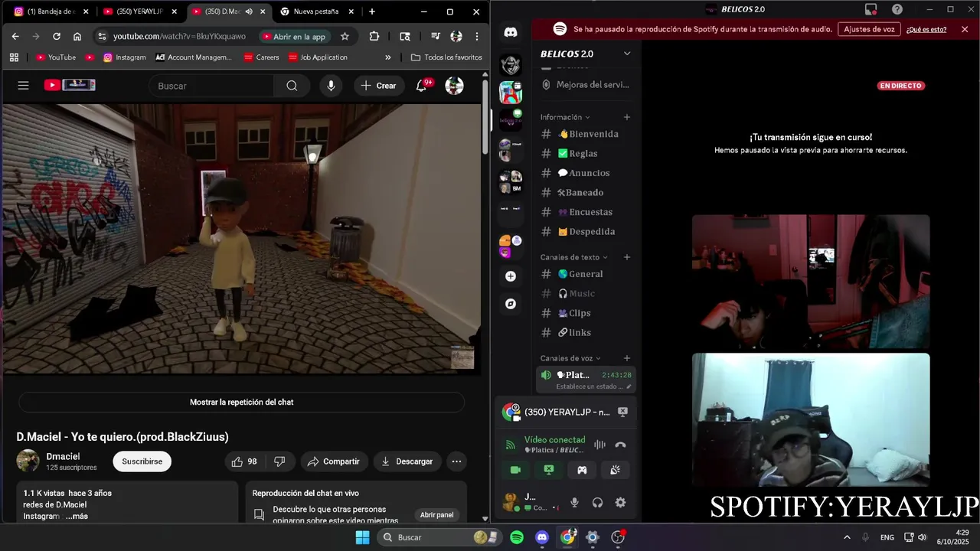The image size is (980, 551).
Task: Click the YouTube search magnifier button
Action: [x=292, y=86]
